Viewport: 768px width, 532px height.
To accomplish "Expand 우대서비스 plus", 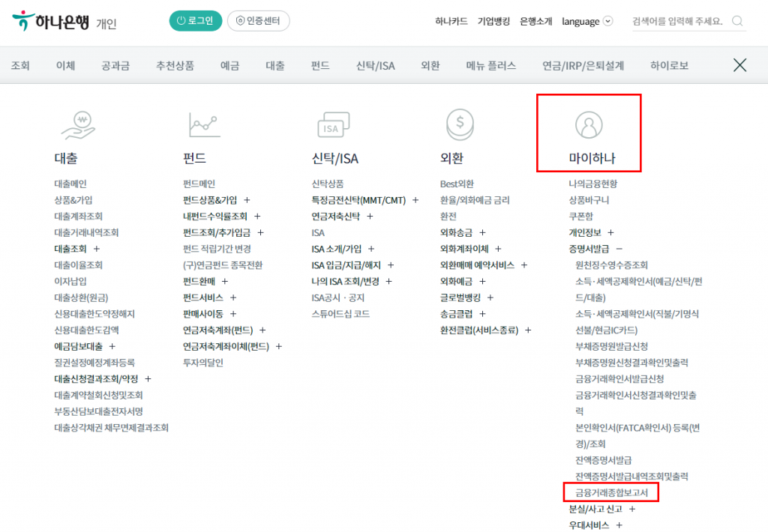I will point(619,526).
